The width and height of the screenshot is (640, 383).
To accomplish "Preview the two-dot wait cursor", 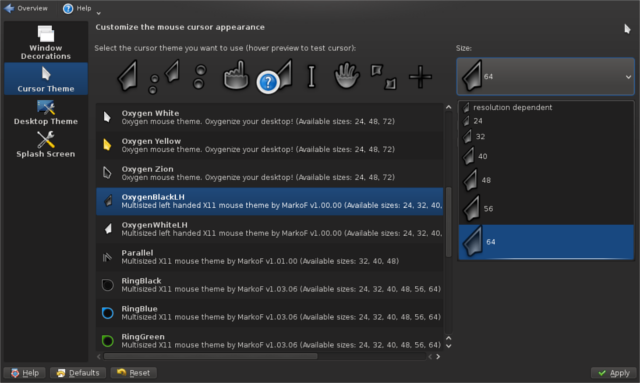I will 200,77.
